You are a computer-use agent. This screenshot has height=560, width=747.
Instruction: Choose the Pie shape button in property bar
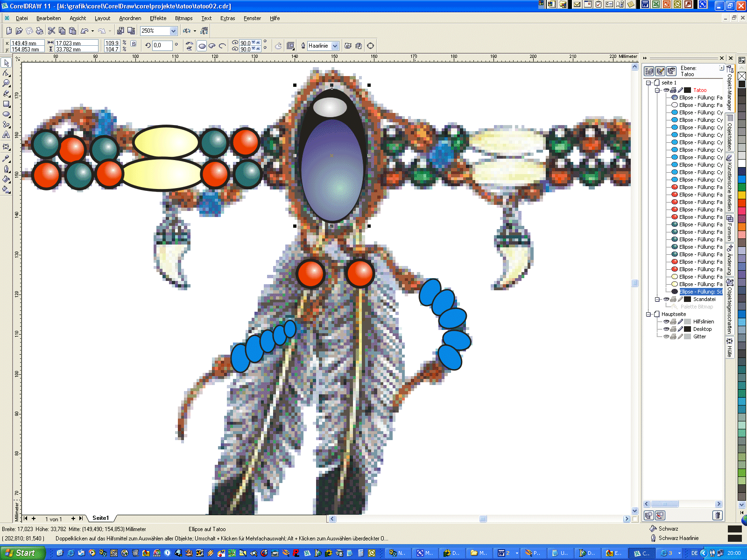point(212,46)
